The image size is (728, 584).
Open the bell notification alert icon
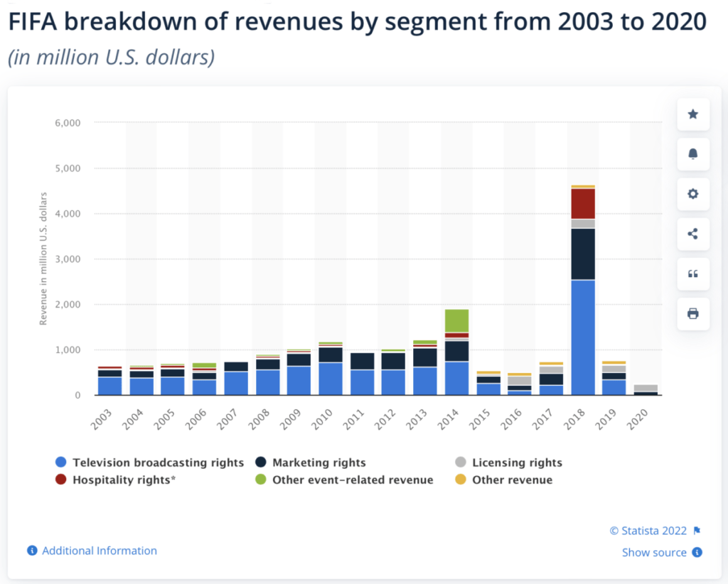692,154
